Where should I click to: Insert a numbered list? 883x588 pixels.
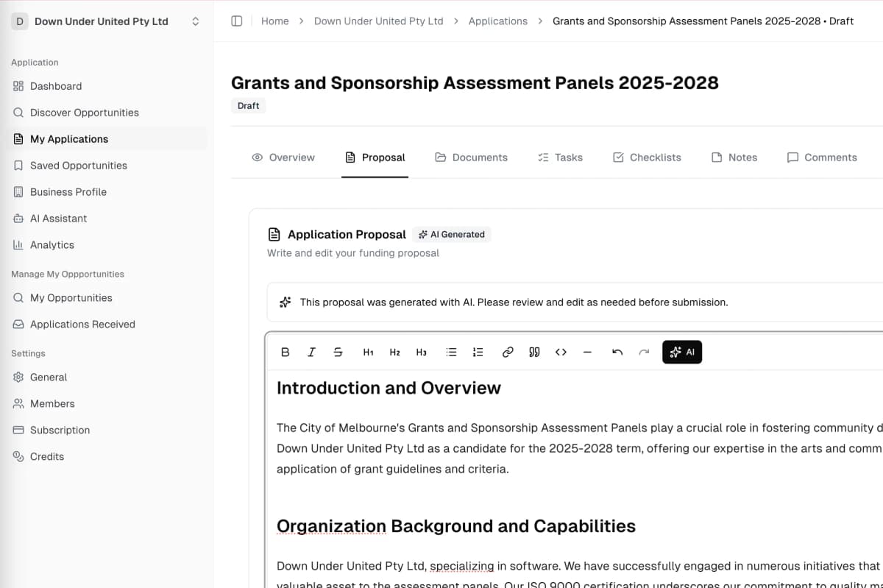pyautogui.click(x=478, y=353)
